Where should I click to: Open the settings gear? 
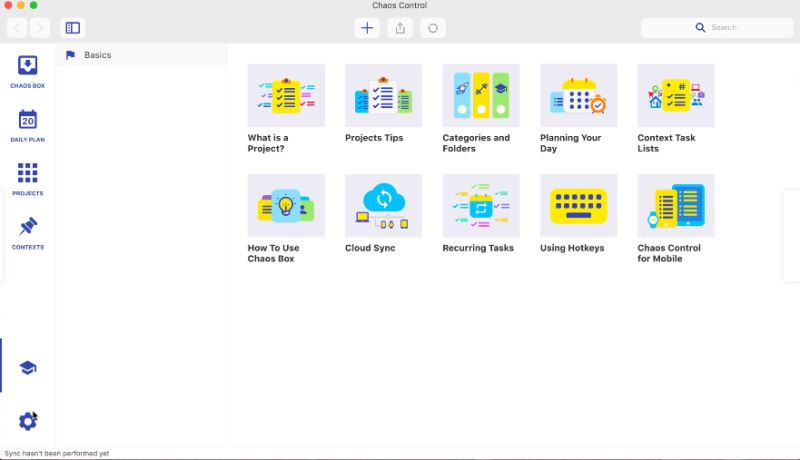(x=28, y=421)
